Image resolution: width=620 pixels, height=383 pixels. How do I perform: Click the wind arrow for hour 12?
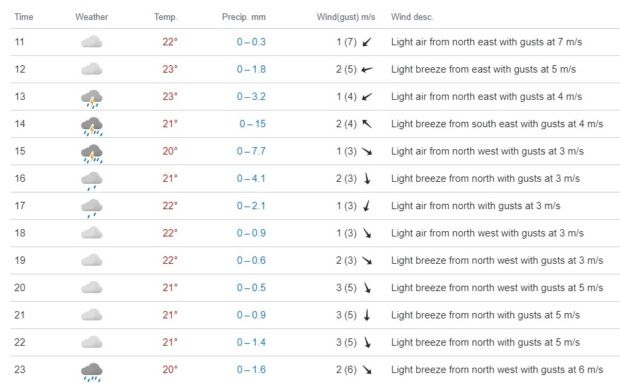(367, 69)
